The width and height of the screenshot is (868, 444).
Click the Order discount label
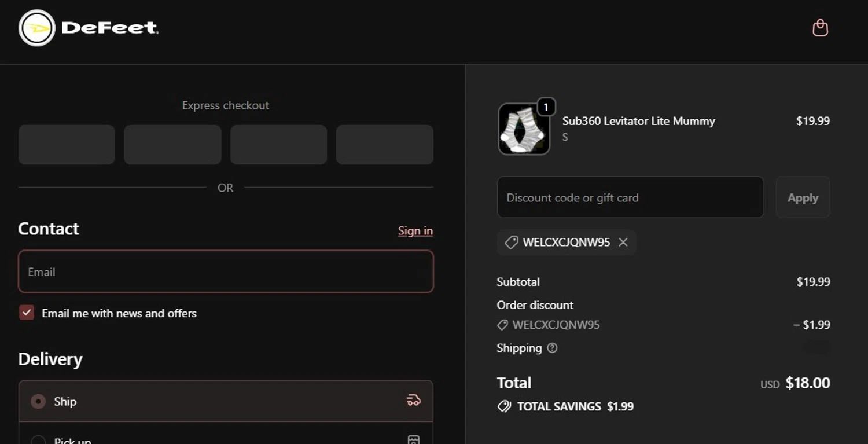point(535,305)
